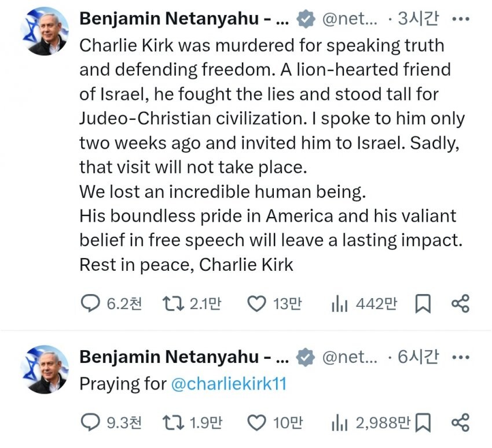
Task: Click the profile avatar on first tweet
Action: [x=45, y=31]
